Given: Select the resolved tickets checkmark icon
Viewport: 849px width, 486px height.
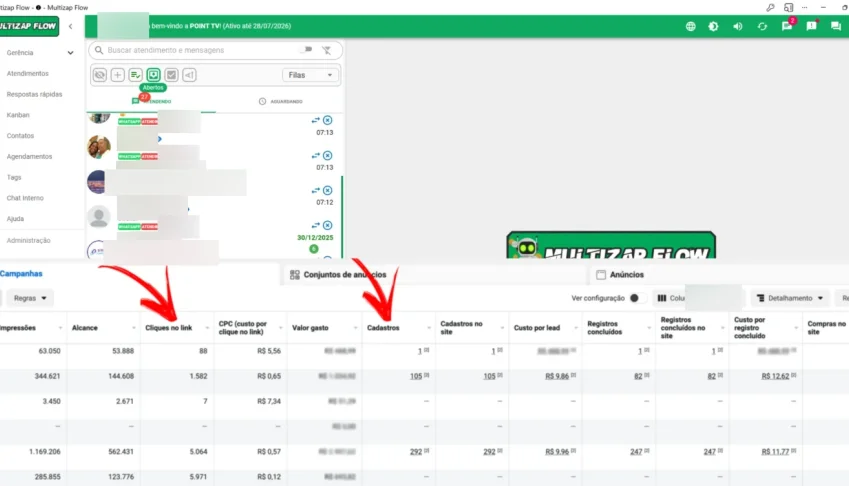Looking at the screenshot, I should point(171,75).
